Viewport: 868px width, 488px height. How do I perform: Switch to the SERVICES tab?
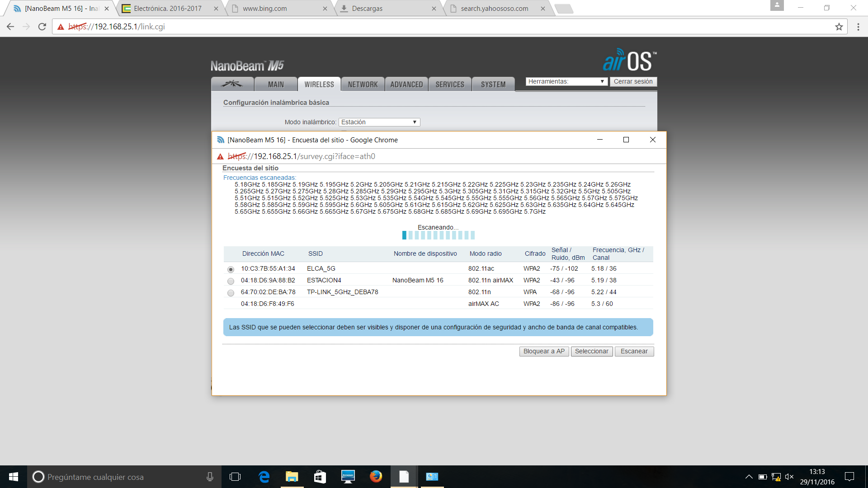point(450,84)
